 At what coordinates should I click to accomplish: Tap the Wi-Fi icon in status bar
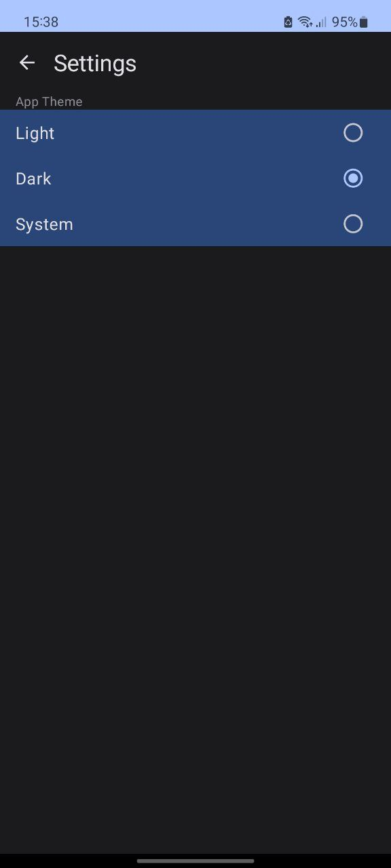point(305,22)
